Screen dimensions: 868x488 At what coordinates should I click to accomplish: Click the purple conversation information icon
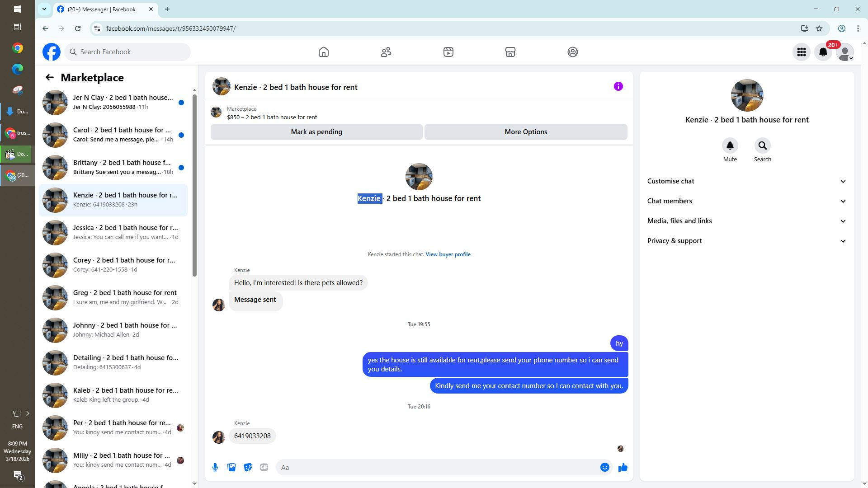(618, 86)
